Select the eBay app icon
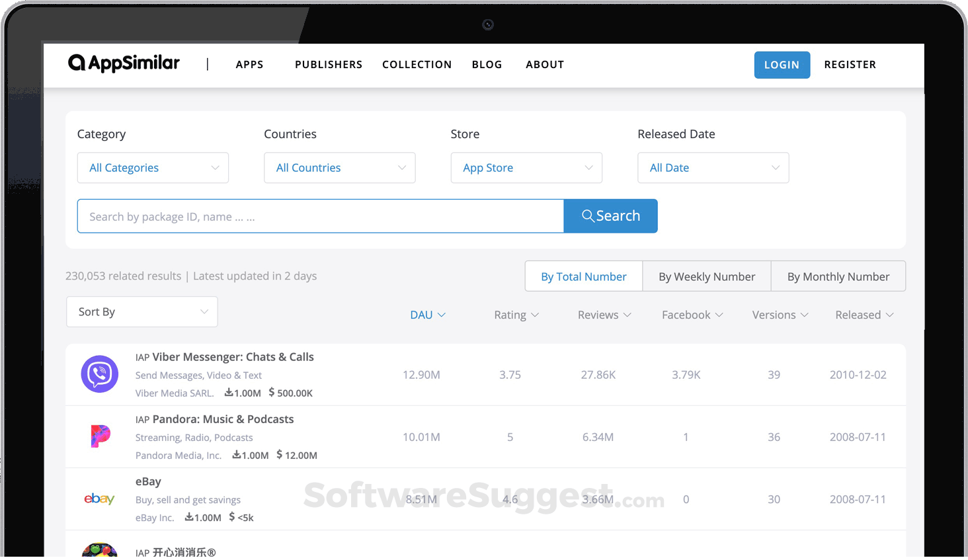968x560 pixels. (99, 499)
